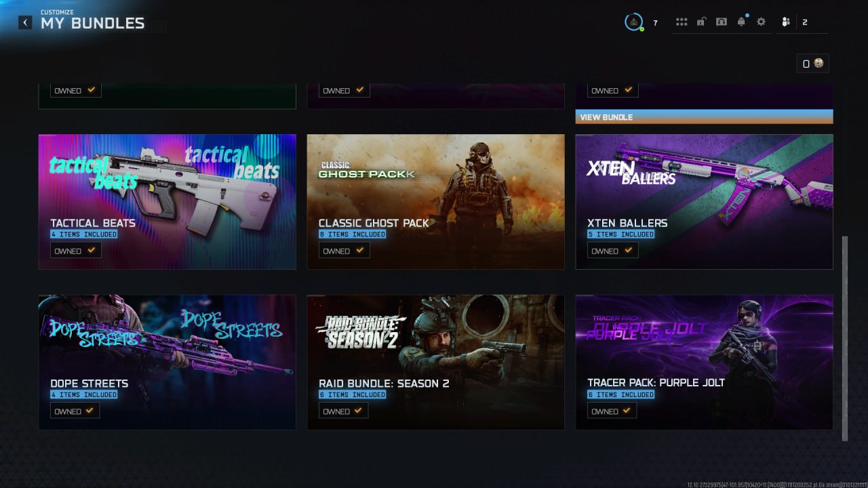
Task: Click the player level number 7
Action: [655, 23]
